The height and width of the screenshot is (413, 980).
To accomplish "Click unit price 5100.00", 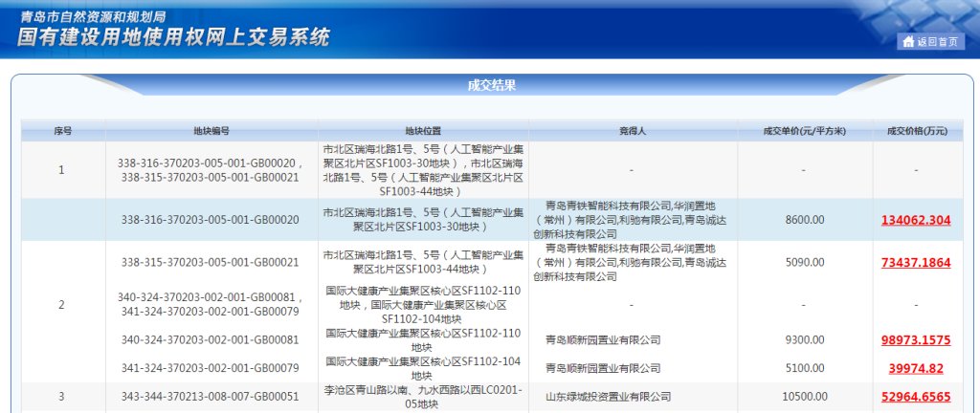I will [803, 368].
